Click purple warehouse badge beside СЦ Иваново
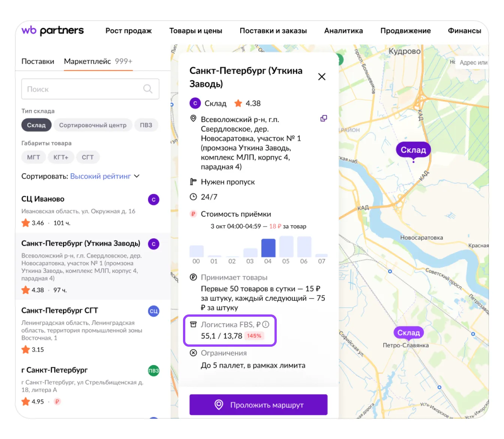The width and height of the screenshot is (504, 439). pos(153,200)
